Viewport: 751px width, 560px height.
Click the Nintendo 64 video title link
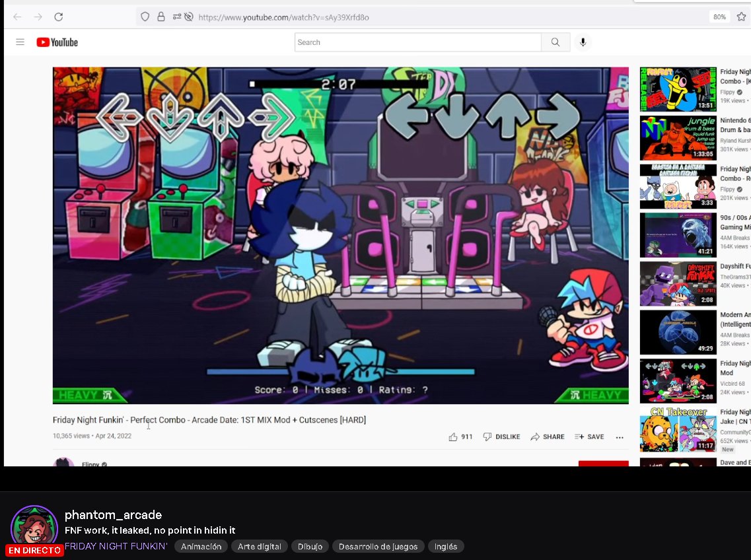[x=735, y=125]
